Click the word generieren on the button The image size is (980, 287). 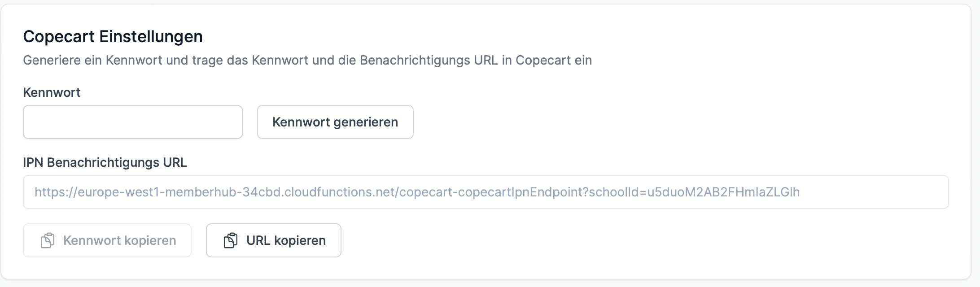(366, 122)
